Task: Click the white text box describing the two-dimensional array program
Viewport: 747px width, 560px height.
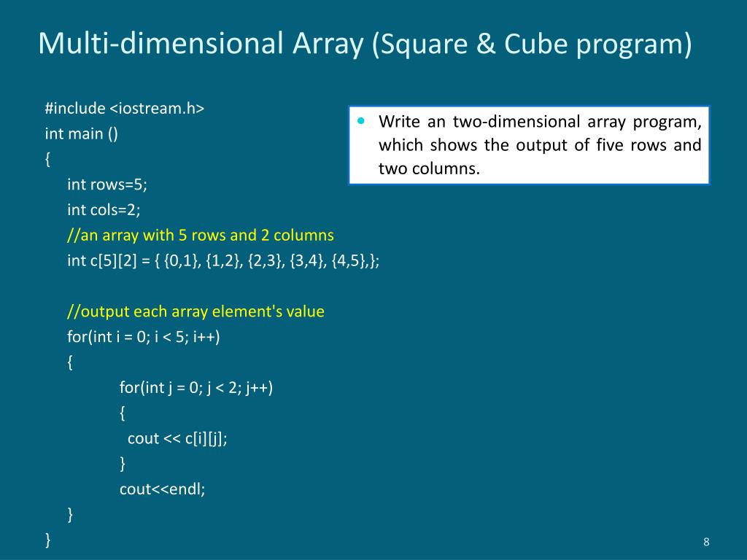Action: [x=530, y=145]
